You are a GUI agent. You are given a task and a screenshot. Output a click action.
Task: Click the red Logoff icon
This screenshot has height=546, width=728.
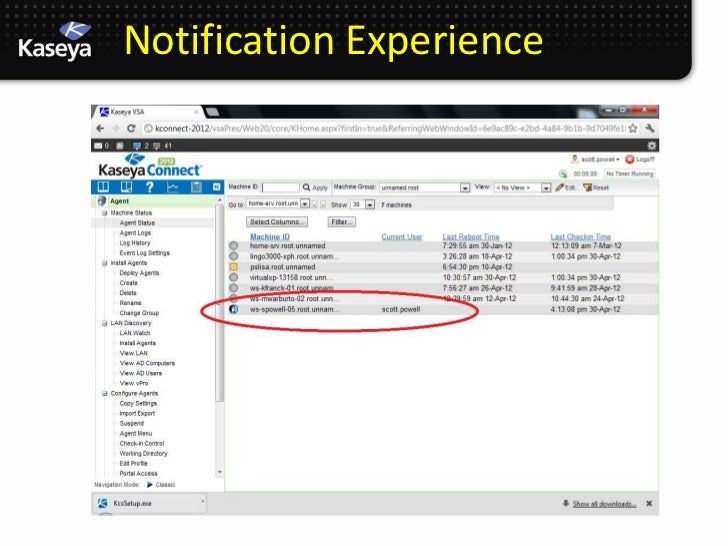tap(630, 159)
